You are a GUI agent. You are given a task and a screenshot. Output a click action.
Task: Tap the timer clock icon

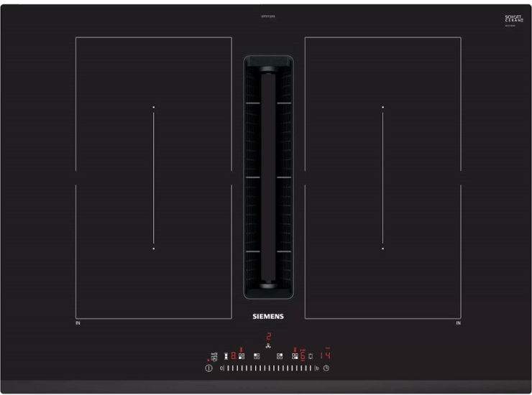(x=326, y=368)
